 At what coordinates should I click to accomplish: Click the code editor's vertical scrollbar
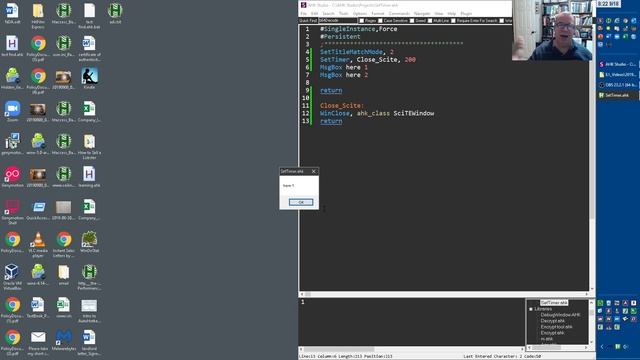coord(592,157)
